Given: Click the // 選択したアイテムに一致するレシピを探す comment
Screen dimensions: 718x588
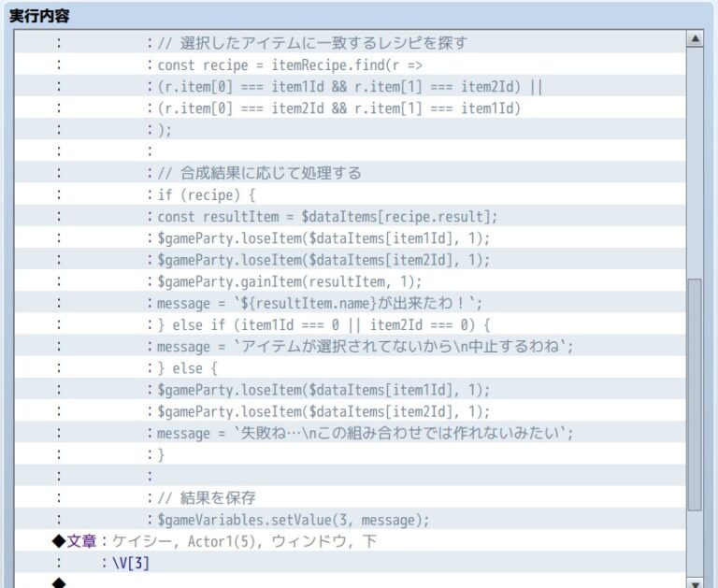Looking at the screenshot, I should 311,43.
